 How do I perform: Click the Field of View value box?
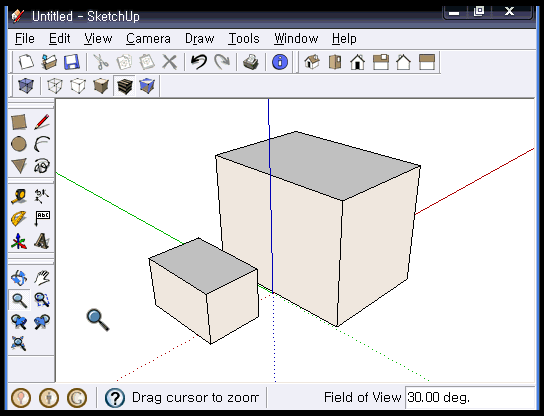click(470, 397)
